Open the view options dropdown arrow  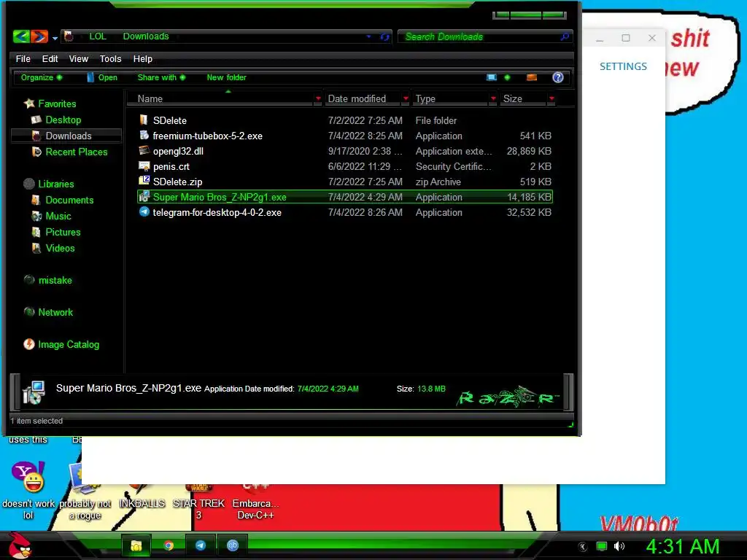click(507, 77)
